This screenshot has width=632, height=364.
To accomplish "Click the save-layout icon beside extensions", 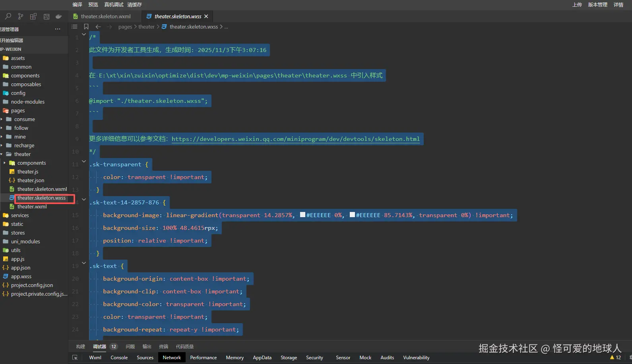I will (47, 17).
